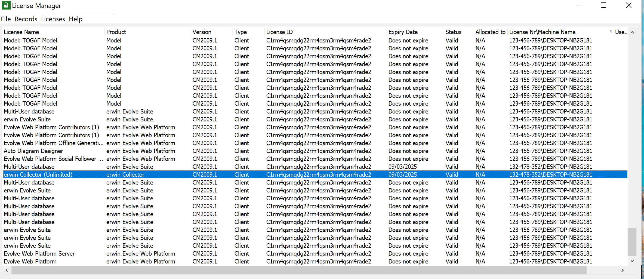Image resolution: width=644 pixels, height=279 pixels.
Task: Click the horizontal scrollbar thumb
Action: pyautogui.click(x=299, y=270)
